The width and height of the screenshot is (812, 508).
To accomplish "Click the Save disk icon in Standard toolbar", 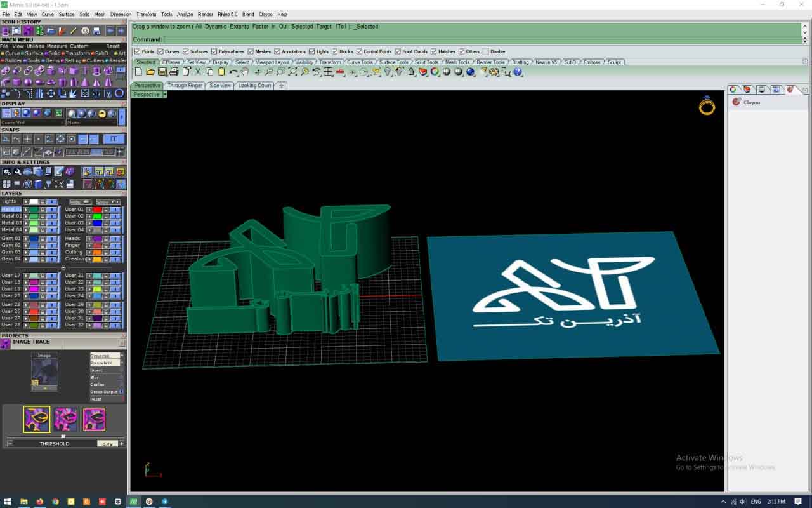I will point(162,72).
